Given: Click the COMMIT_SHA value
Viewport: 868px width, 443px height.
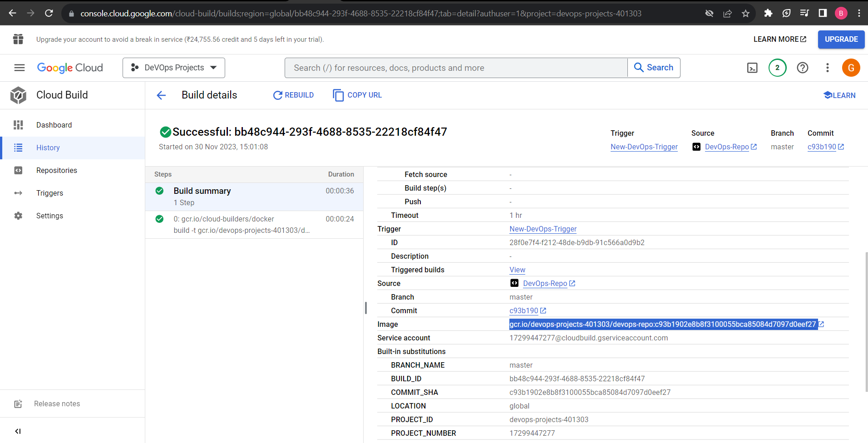Looking at the screenshot, I should [x=590, y=393].
